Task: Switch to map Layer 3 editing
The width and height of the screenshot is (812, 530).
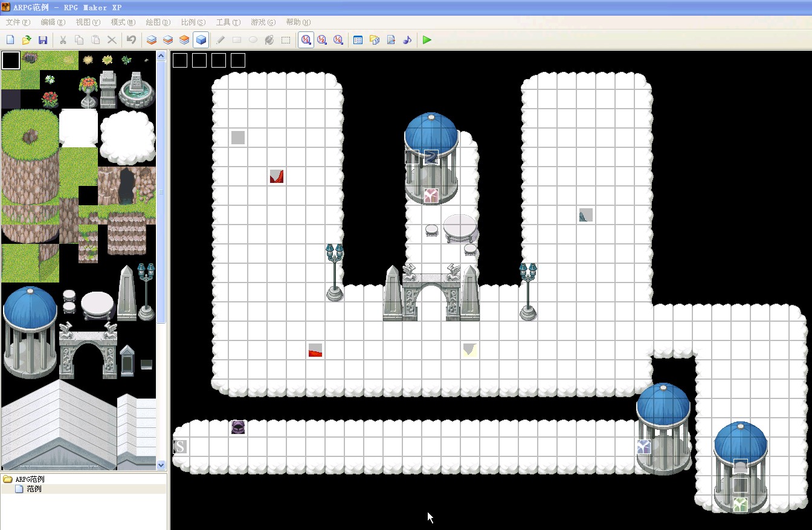Action: coord(184,40)
